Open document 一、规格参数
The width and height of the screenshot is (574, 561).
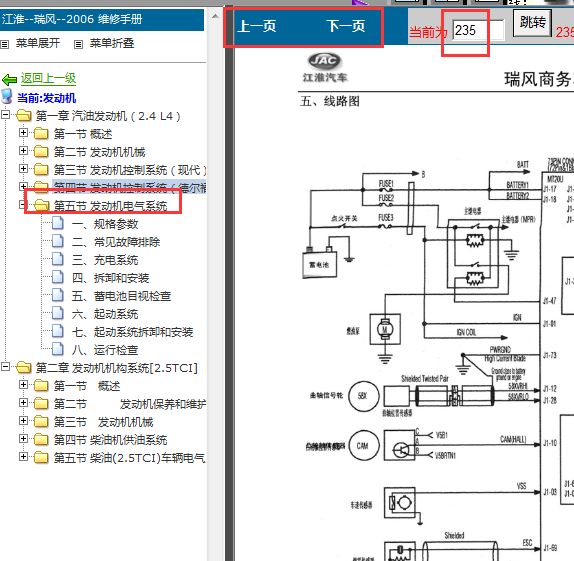pyautogui.click(x=105, y=224)
